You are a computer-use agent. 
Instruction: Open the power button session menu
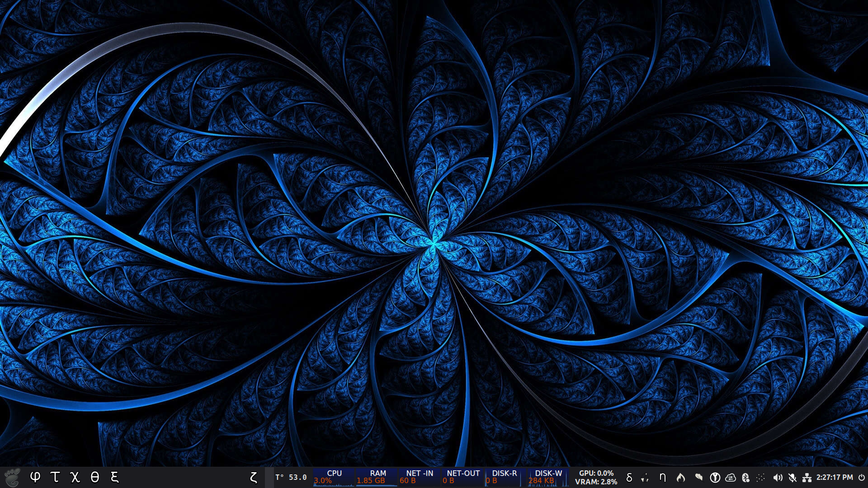point(862,478)
